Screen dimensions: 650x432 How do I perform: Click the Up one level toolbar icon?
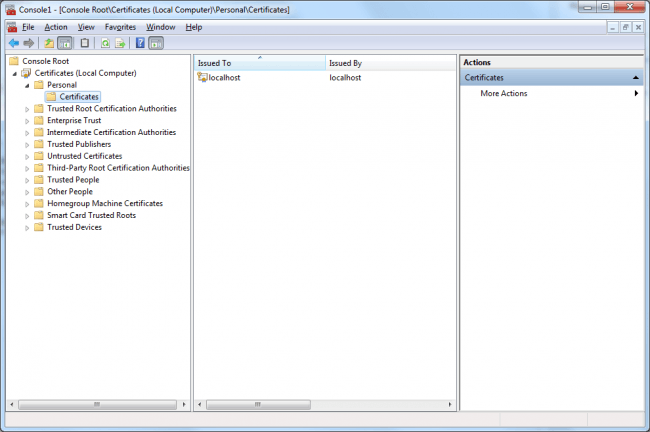[x=48, y=43]
